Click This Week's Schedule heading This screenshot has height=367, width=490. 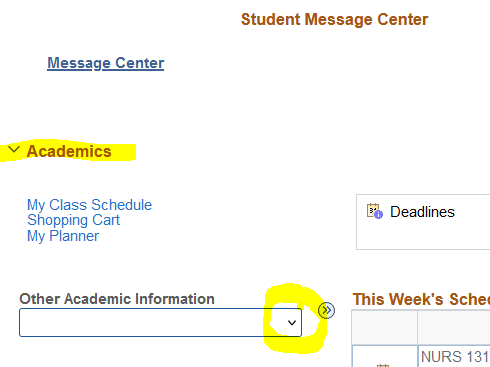(421, 299)
